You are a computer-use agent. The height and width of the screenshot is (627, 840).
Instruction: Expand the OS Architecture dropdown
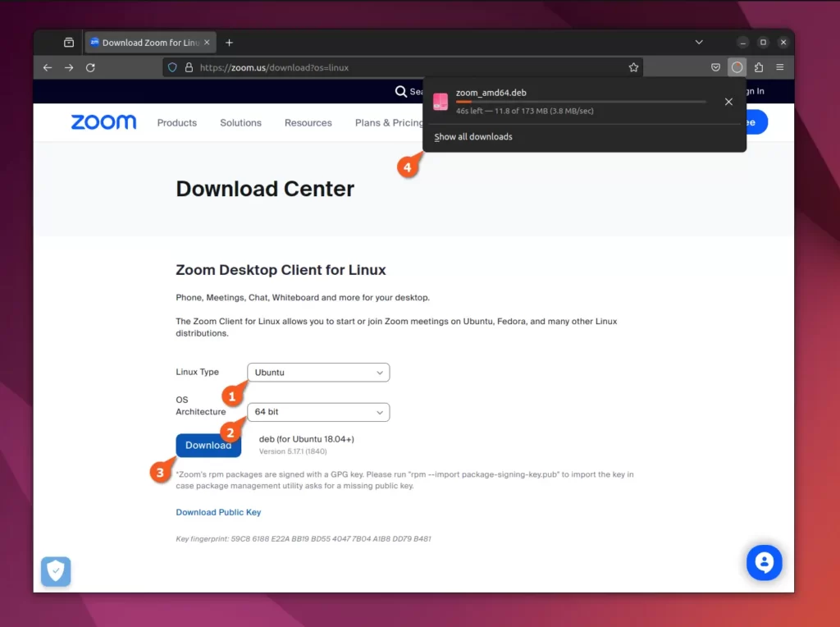tap(318, 412)
